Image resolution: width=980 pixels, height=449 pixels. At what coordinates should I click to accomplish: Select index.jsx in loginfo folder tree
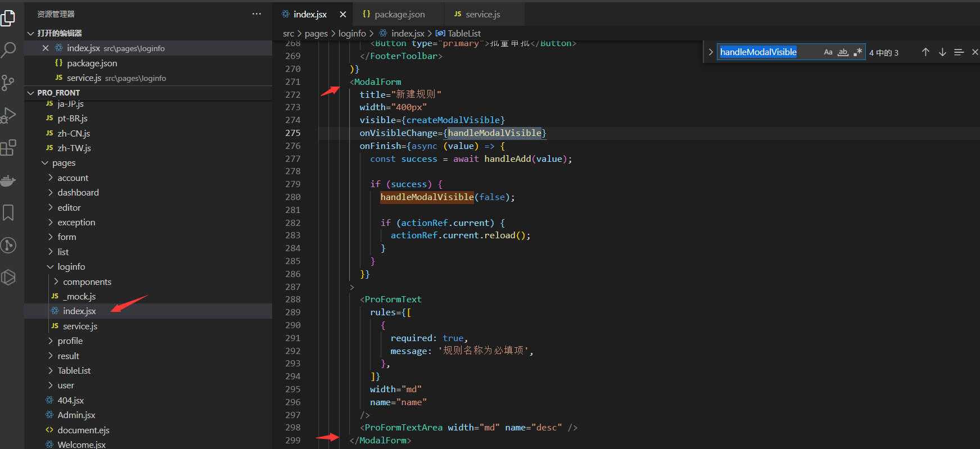[x=148, y=311]
